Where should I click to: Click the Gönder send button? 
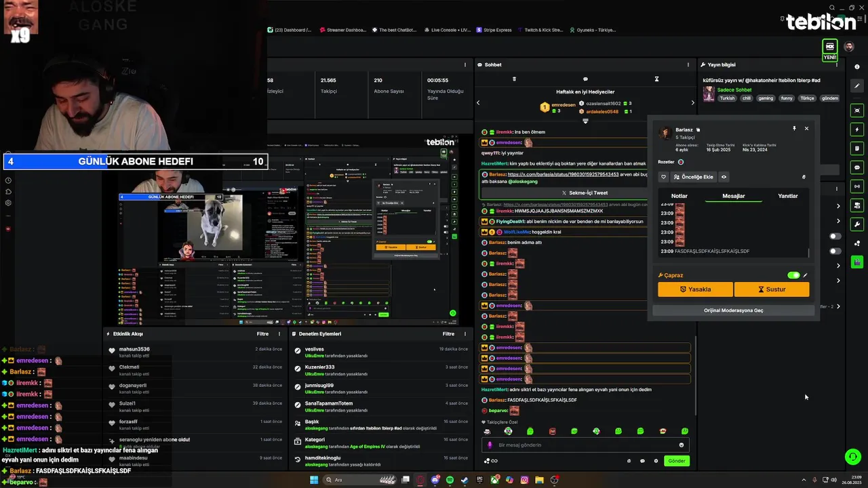[677, 461]
